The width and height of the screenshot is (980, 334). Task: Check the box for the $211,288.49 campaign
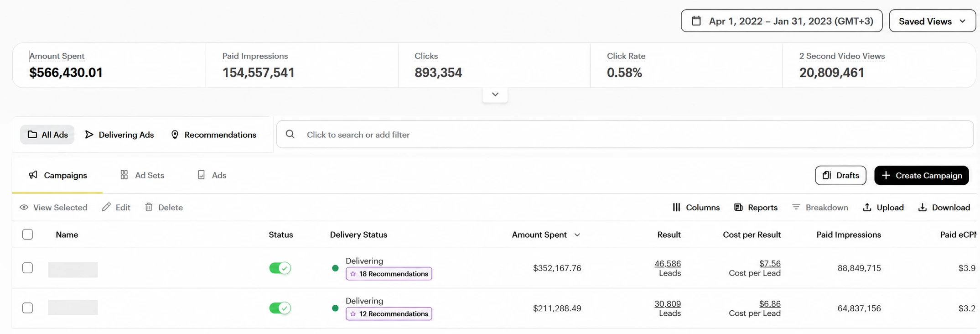pos(27,308)
